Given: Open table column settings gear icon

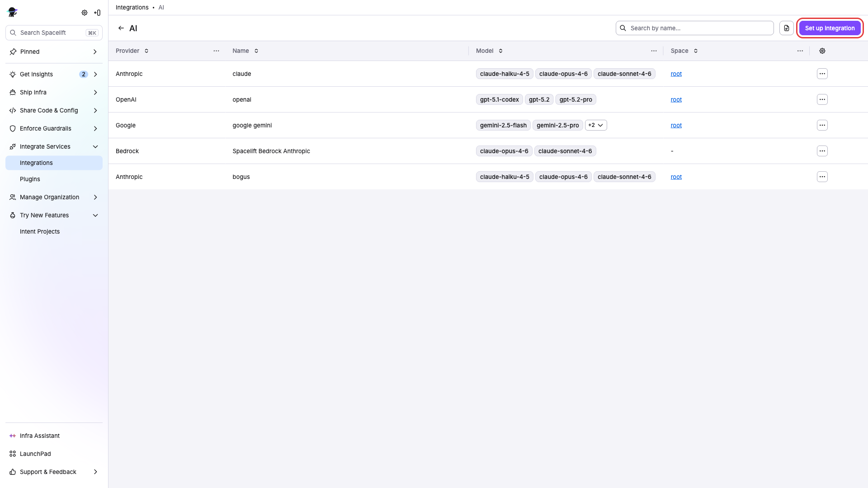Looking at the screenshot, I should (x=822, y=51).
